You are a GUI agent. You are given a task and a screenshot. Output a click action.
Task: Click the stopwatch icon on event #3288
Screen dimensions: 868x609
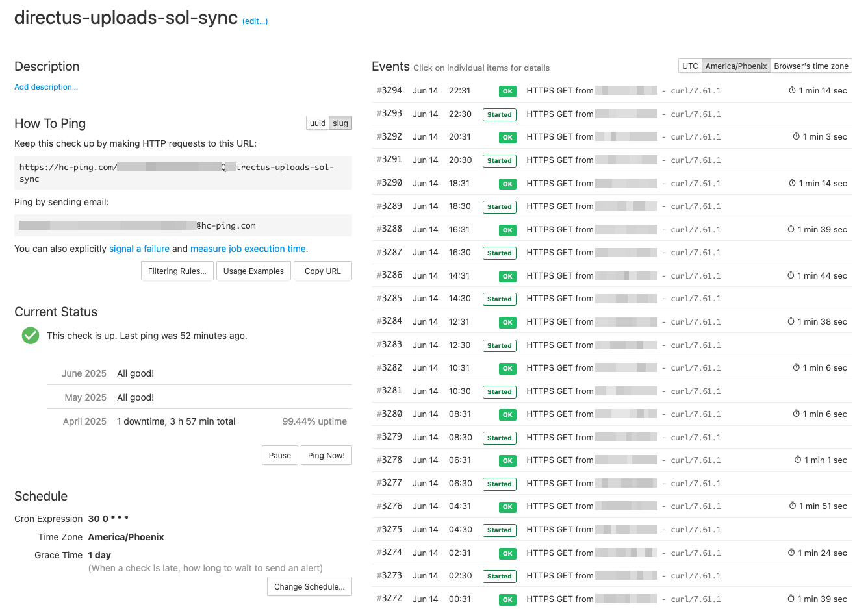(x=791, y=229)
